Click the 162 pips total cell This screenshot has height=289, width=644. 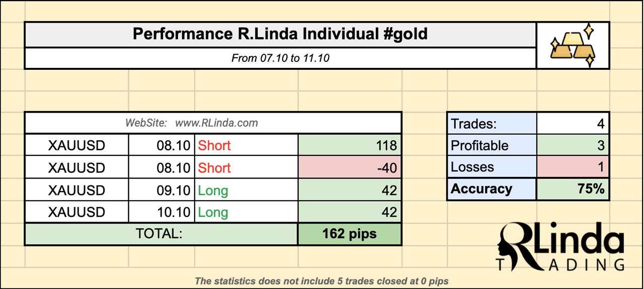[x=350, y=234]
